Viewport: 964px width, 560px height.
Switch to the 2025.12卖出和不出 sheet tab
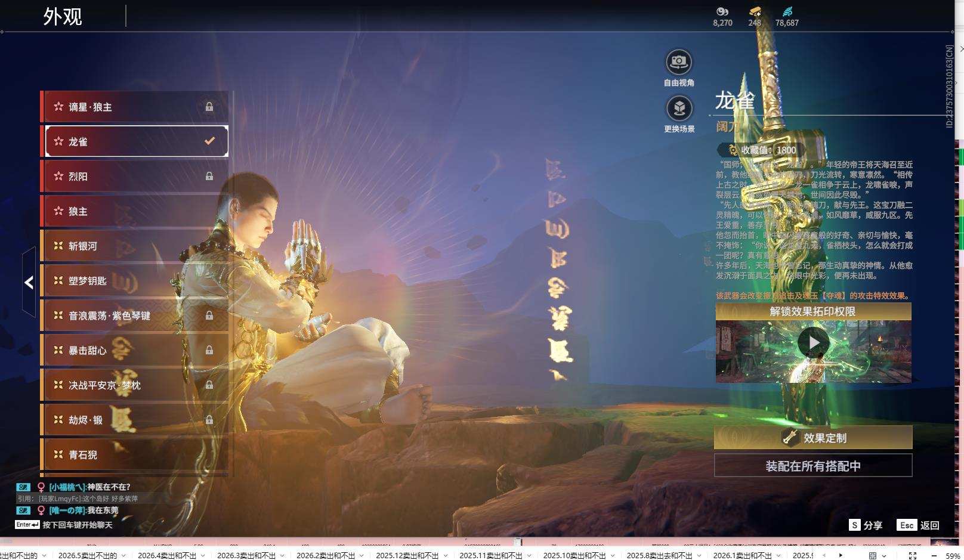pos(407,555)
